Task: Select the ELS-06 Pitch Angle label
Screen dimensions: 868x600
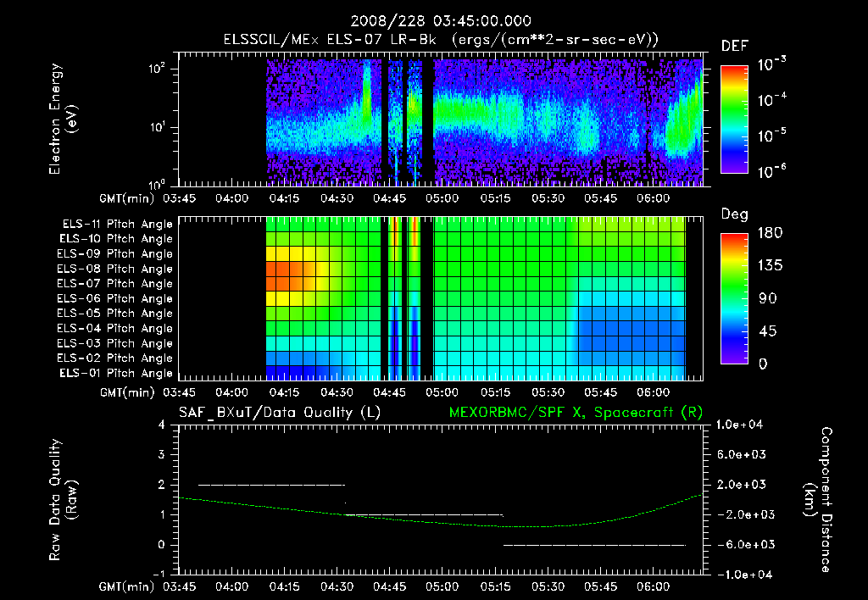Action: click(115, 298)
